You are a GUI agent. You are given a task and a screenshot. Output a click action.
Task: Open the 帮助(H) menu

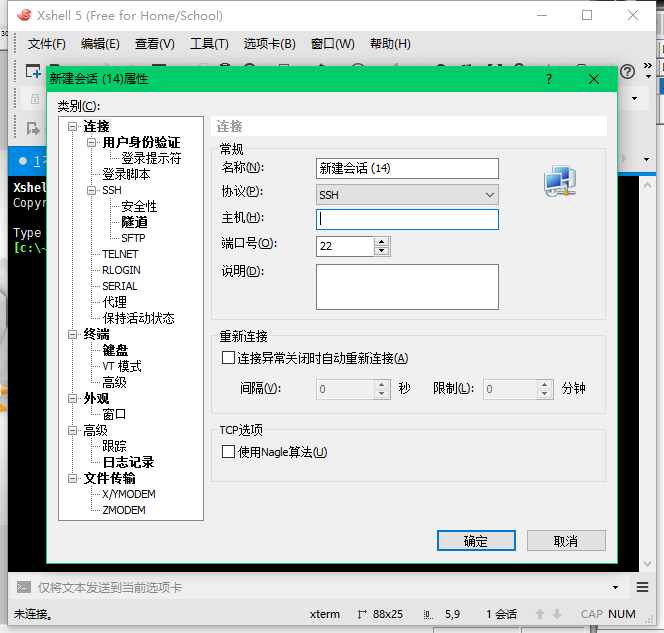click(390, 44)
